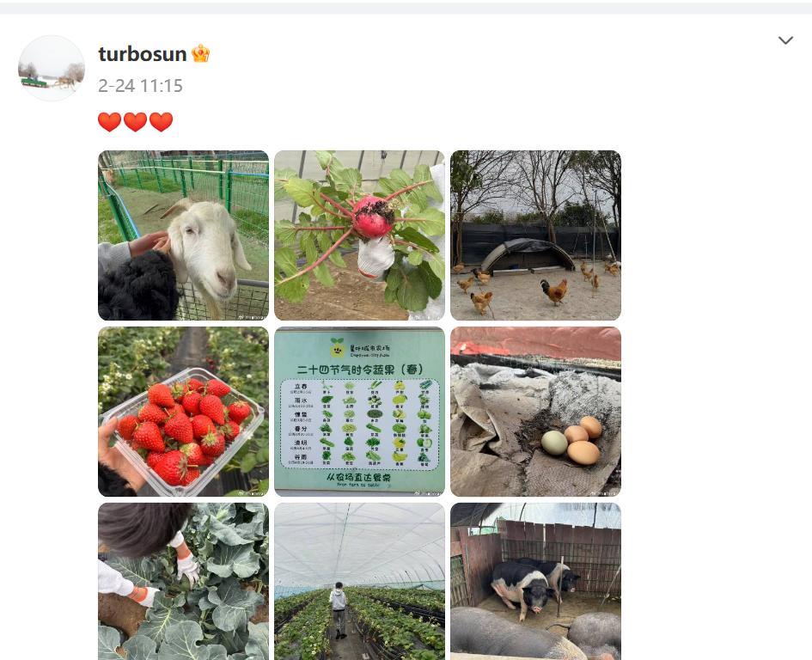Open the red radish photo
The width and height of the screenshot is (812, 660).
[x=359, y=235]
